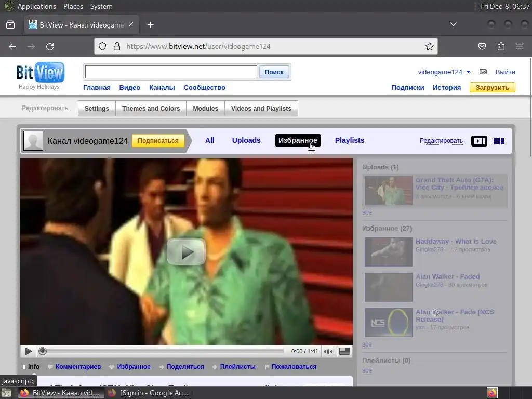Screen dimensions: 532x399
Task: Open Подписки link
Action: tap(407, 87)
